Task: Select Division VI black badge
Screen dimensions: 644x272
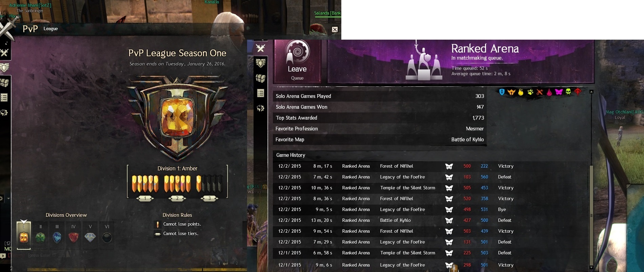Action: pyautogui.click(x=107, y=237)
